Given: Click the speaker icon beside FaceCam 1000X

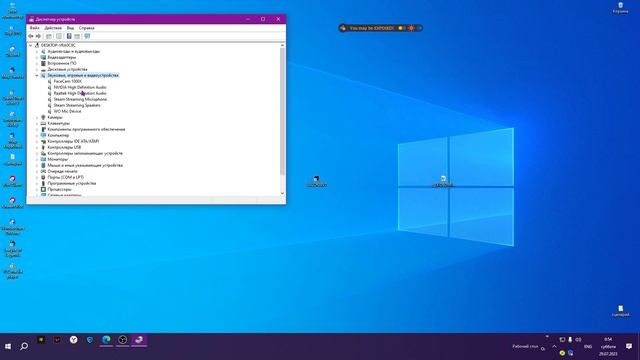Looking at the screenshot, I should [50, 81].
